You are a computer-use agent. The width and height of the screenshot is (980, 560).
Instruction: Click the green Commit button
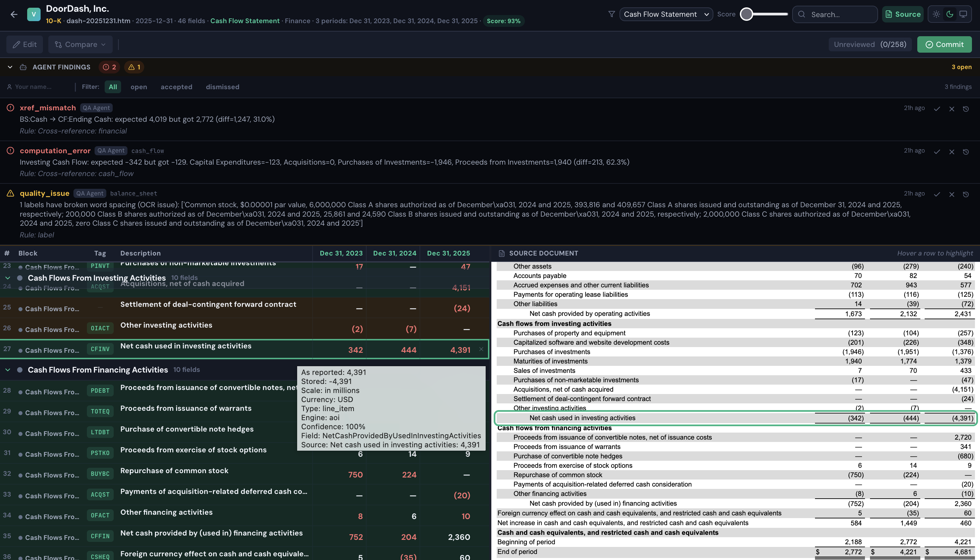pyautogui.click(x=944, y=44)
